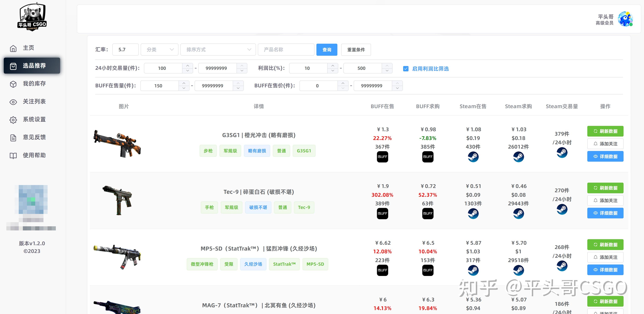Click 刷新数据 for MP5-SD 猛烈冲锋
Image resolution: width=644 pixels, height=314 pixels.
(x=605, y=245)
